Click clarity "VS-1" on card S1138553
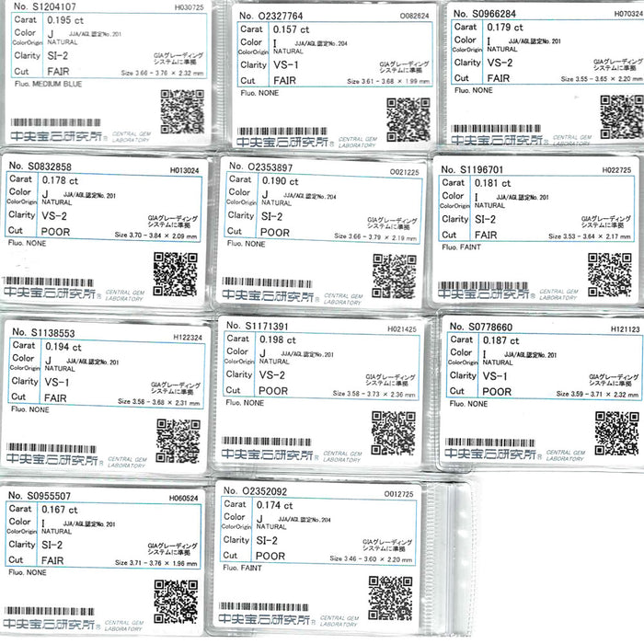The image size is (644, 644). point(57,383)
